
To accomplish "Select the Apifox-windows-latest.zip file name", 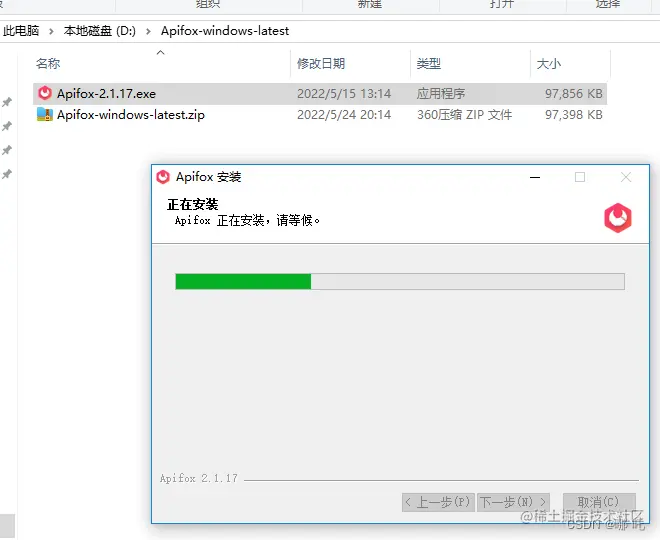I will [131, 114].
